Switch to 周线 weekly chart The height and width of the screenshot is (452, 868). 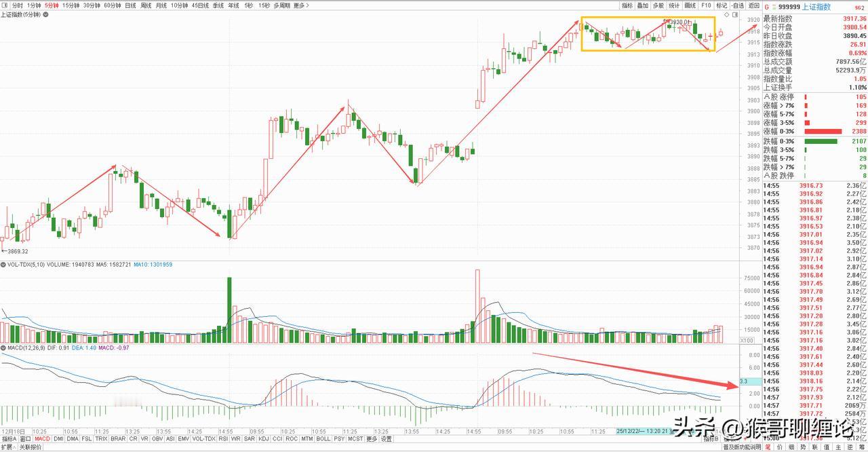(146, 5)
